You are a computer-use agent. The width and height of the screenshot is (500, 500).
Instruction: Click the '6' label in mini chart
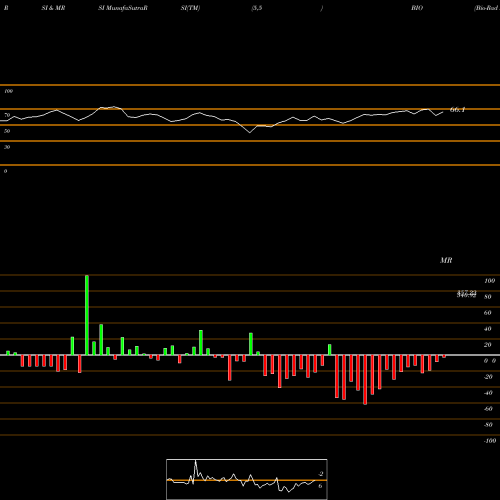point(320,486)
